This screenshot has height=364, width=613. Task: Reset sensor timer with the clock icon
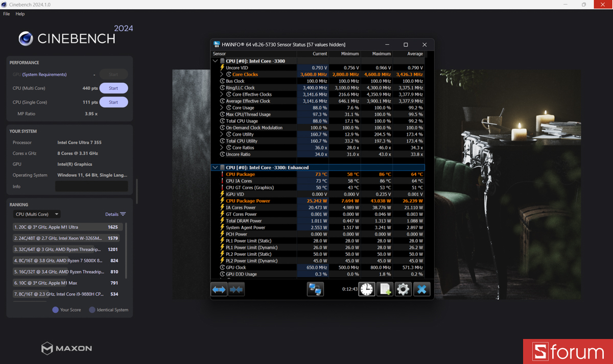pos(366,289)
